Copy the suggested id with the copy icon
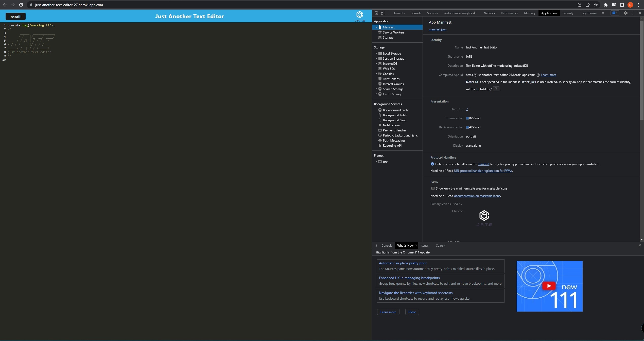Screen dimensions: 644x341 coord(496,89)
